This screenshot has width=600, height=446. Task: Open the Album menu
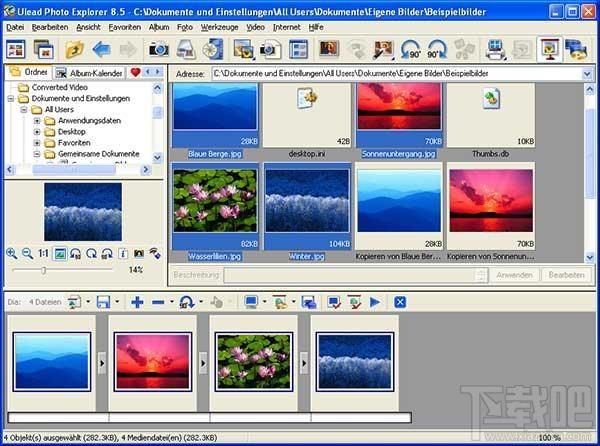(159, 27)
